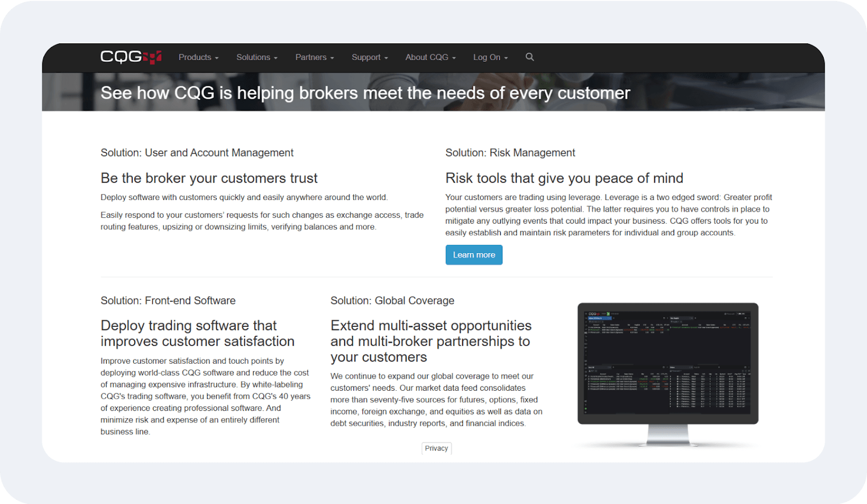Click 'Extend multi-asset opportunities' heading
The width and height of the screenshot is (867, 504).
click(x=431, y=341)
